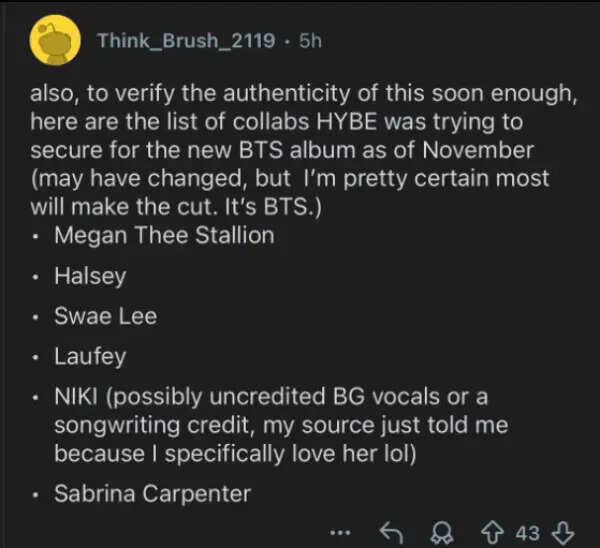600x548 pixels.
Task: Click the vote score 43
Action: pyautogui.click(x=527, y=532)
